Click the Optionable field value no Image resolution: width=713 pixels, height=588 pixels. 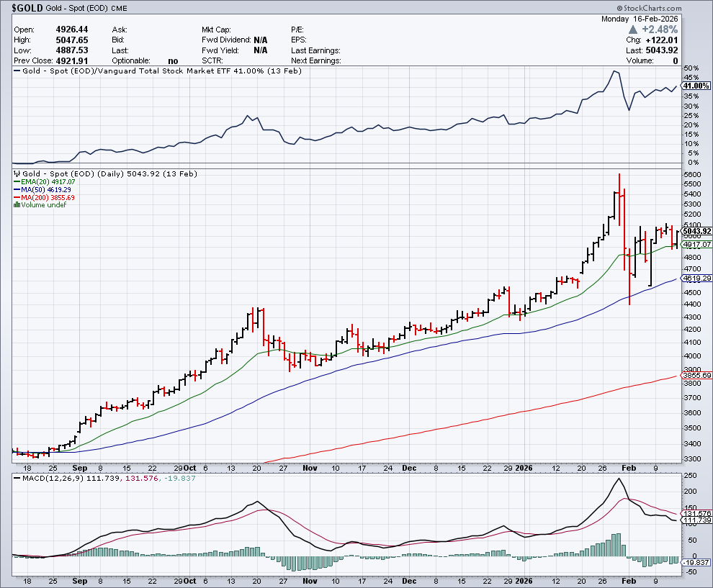(x=172, y=61)
